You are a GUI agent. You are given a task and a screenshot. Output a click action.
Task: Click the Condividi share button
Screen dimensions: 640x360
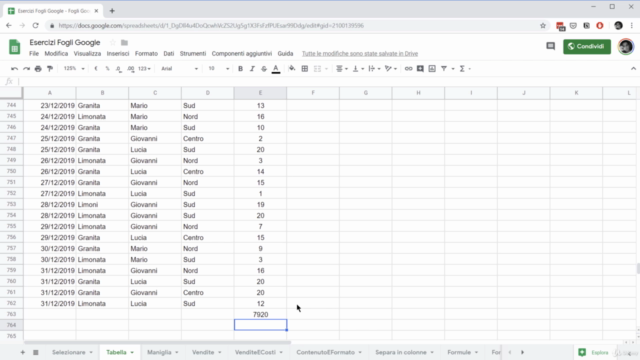click(587, 47)
